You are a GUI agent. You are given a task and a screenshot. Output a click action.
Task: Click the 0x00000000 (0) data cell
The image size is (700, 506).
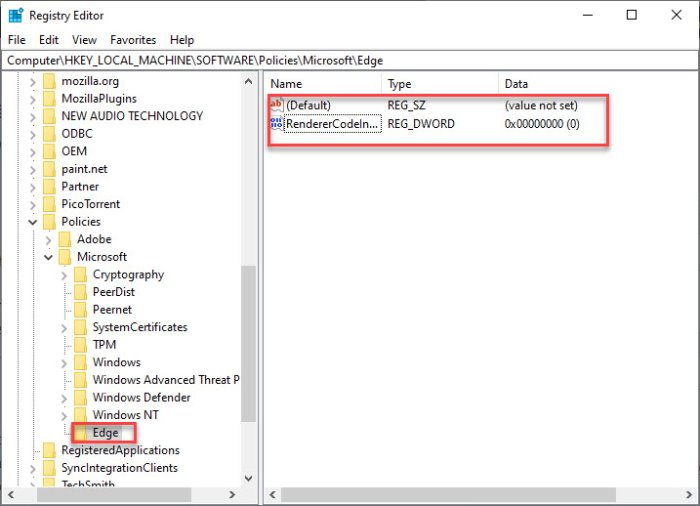tap(542, 124)
